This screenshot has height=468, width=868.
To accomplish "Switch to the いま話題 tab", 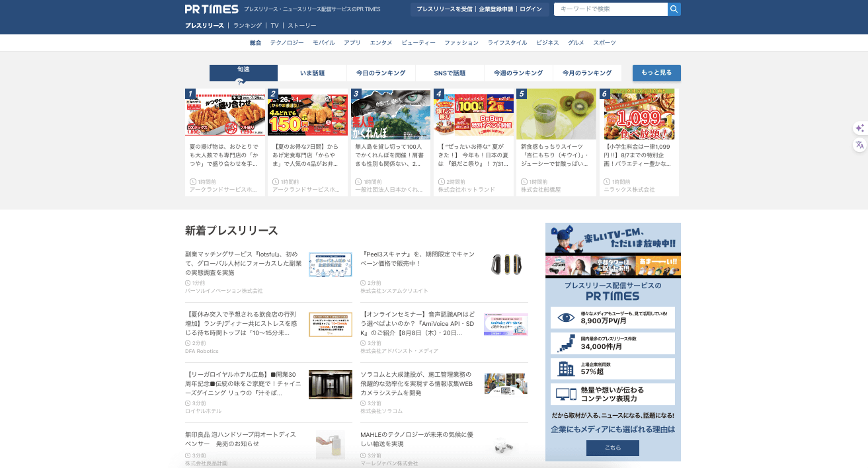I will pos(312,73).
